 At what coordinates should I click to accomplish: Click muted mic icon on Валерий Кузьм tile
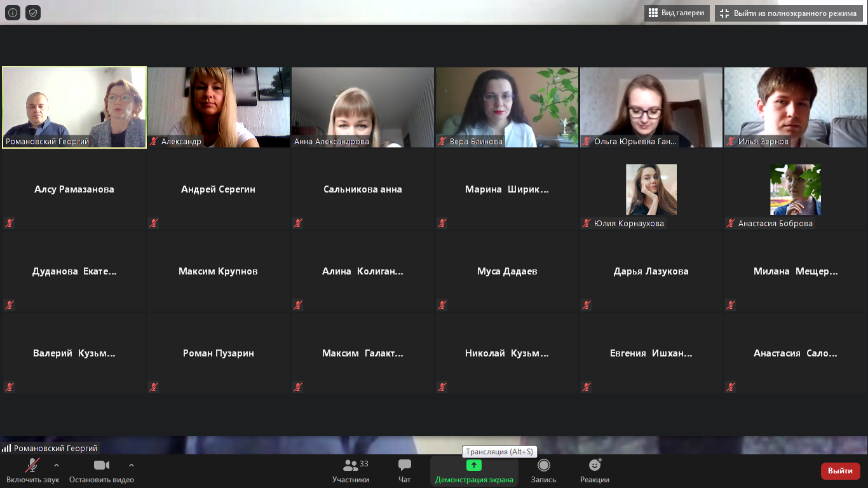10,387
